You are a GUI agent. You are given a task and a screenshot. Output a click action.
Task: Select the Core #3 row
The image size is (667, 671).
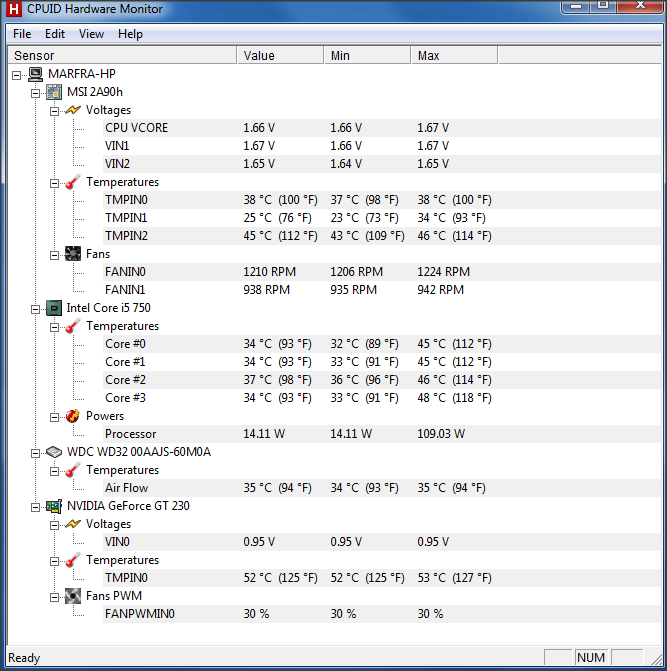point(382,398)
